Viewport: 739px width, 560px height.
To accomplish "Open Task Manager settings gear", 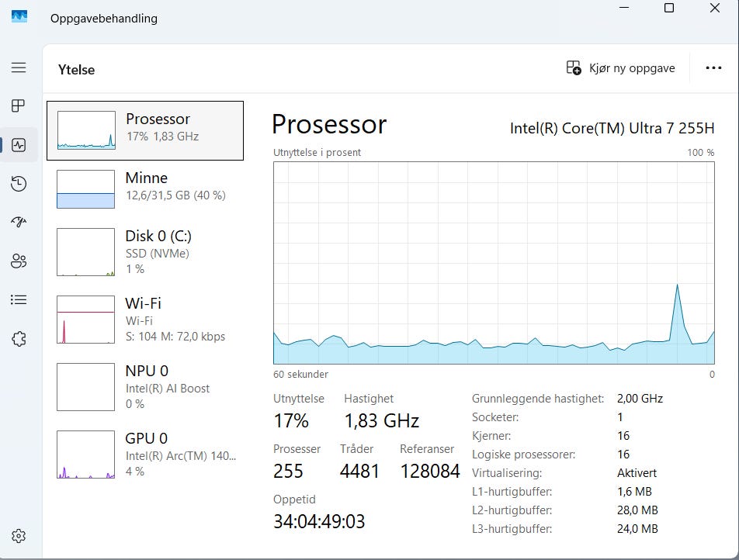I will click(x=19, y=536).
